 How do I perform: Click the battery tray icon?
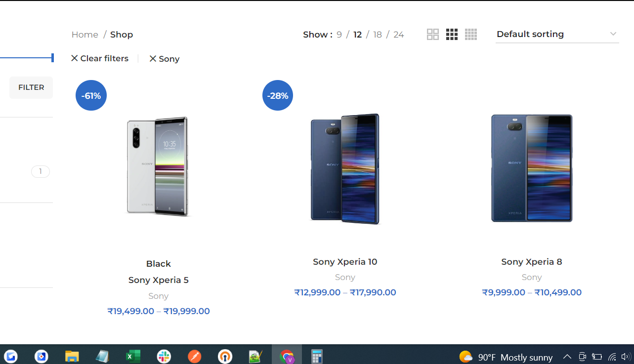tap(597, 357)
